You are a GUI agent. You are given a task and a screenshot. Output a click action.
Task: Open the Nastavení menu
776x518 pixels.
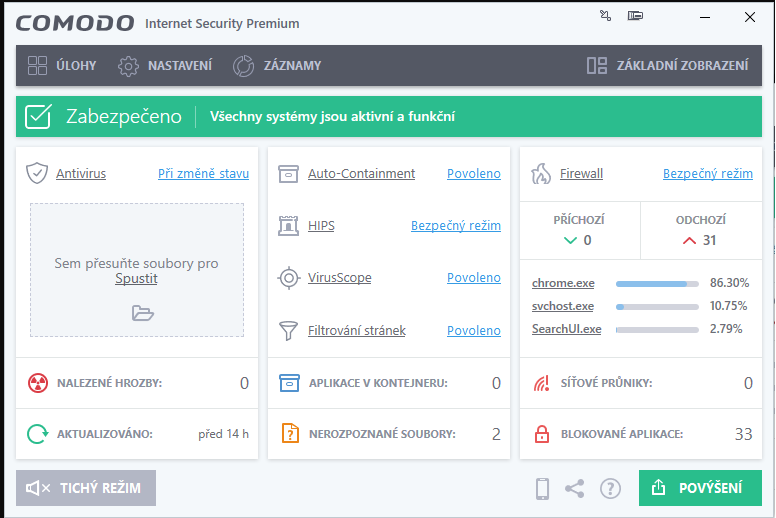[x=165, y=66]
